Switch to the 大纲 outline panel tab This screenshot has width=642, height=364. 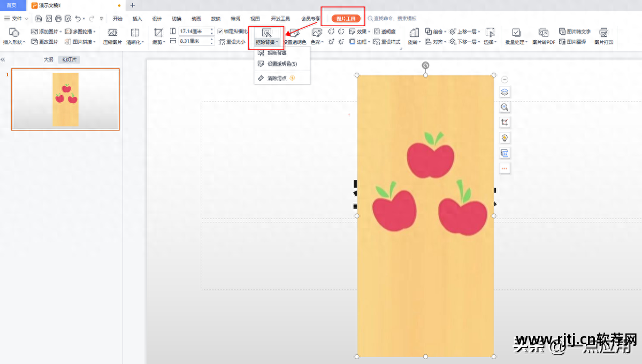point(49,60)
